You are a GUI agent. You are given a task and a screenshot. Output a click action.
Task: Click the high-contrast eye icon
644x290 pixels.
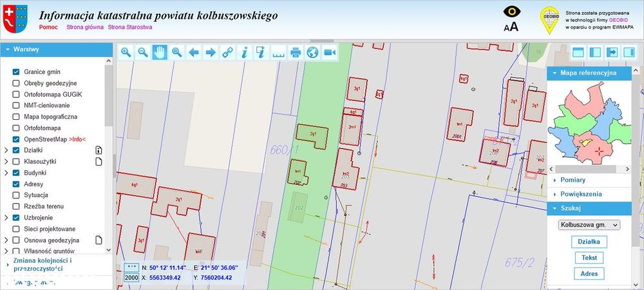click(512, 12)
